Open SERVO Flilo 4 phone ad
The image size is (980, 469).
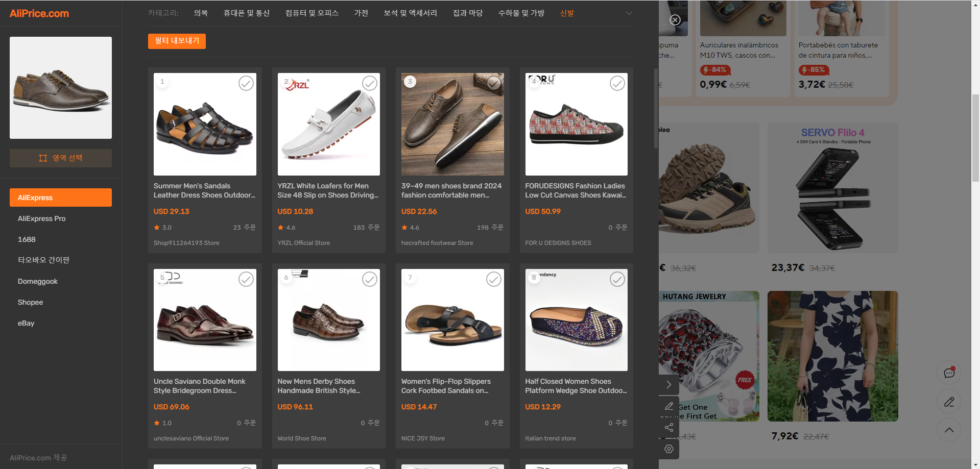pyautogui.click(x=832, y=188)
